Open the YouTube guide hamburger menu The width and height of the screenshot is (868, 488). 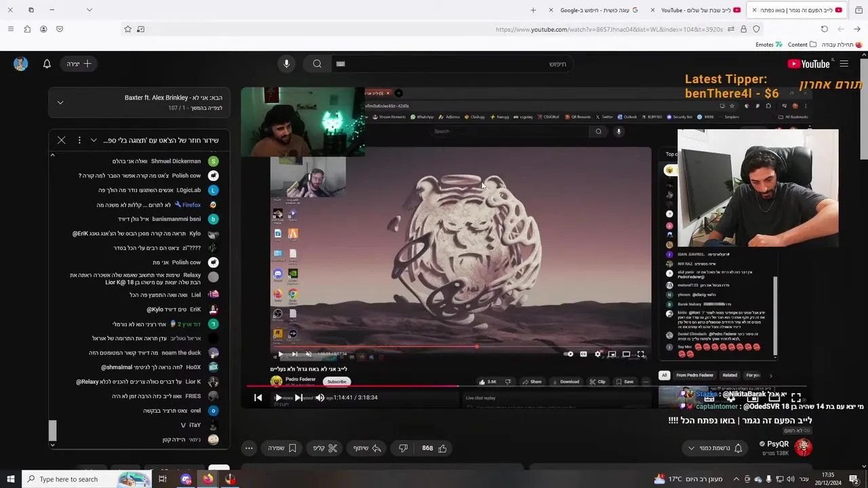tap(844, 64)
